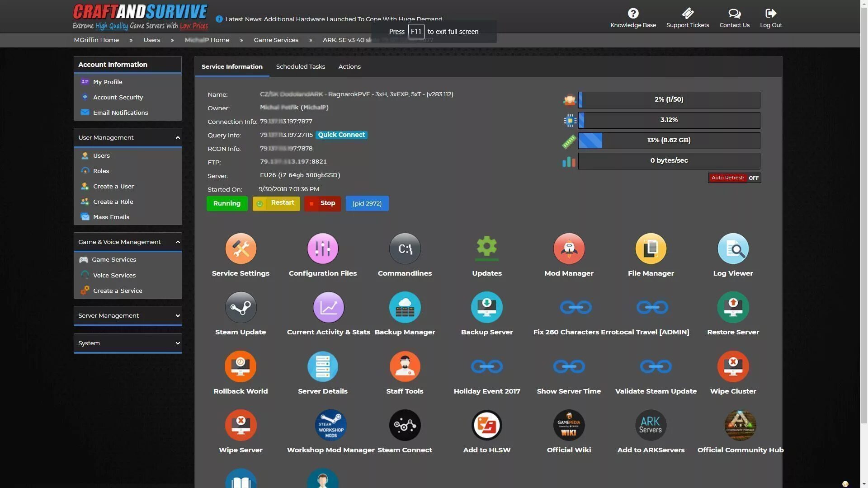This screenshot has height=488, width=868.
Task: Click the yellow Restart button
Action: [276, 203]
